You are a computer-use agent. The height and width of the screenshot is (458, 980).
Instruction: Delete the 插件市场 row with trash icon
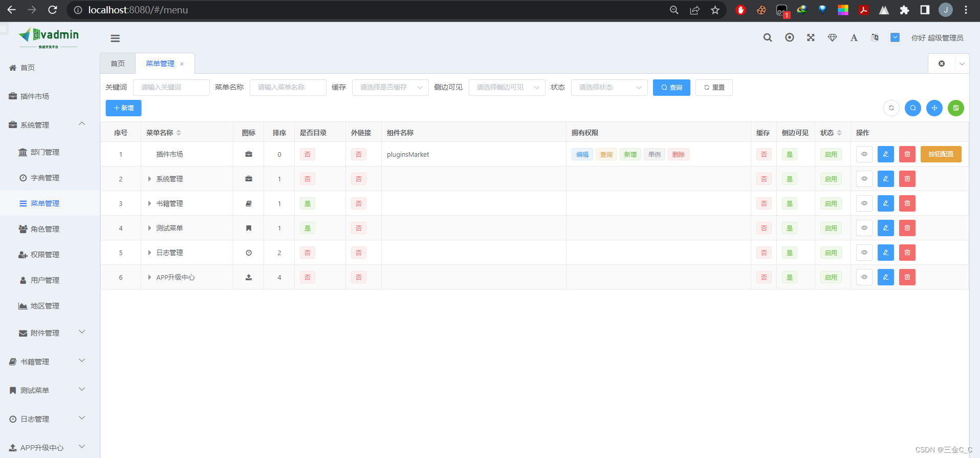tap(907, 154)
